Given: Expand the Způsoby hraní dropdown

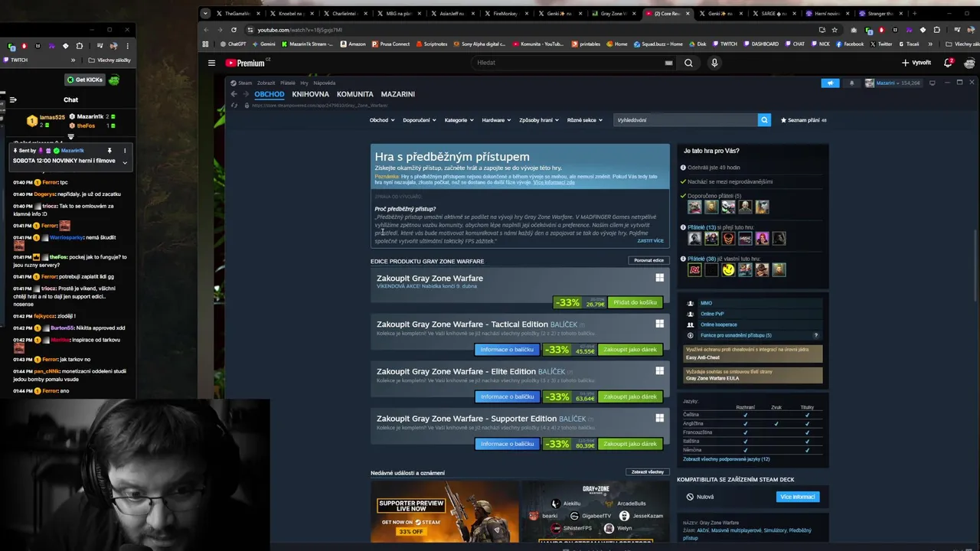Looking at the screenshot, I should (x=538, y=120).
